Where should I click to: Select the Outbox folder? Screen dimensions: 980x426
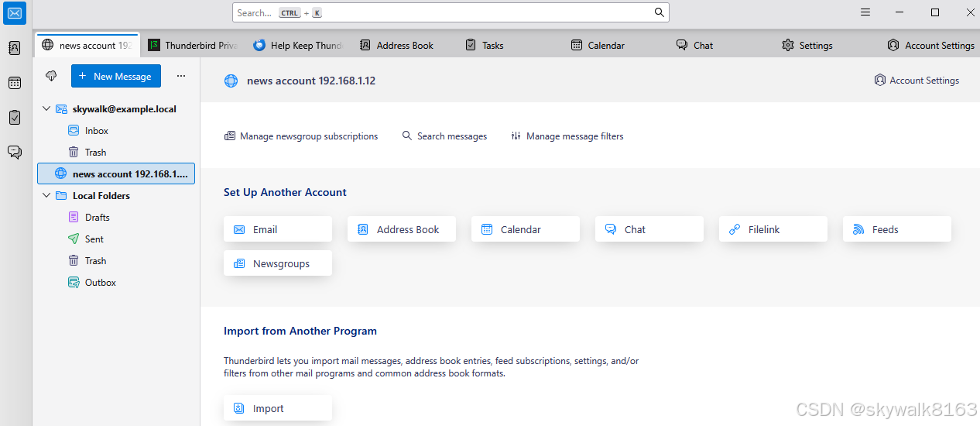point(116,283)
